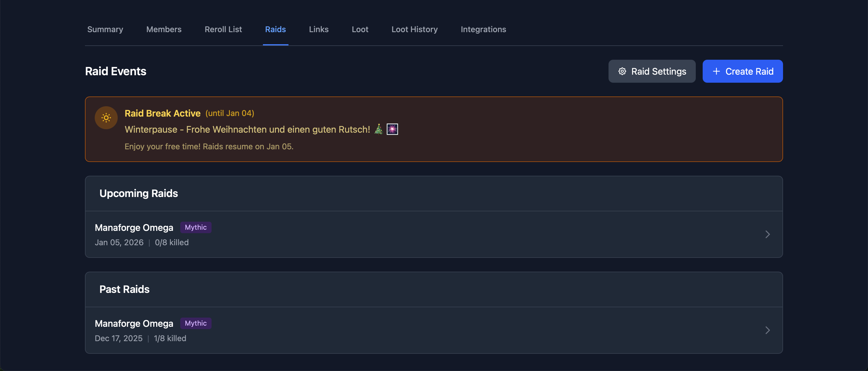This screenshot has height=371, width=868.
Task: Select the Reroll List tab
Action: pyautogui.click(x=223, y=29)
